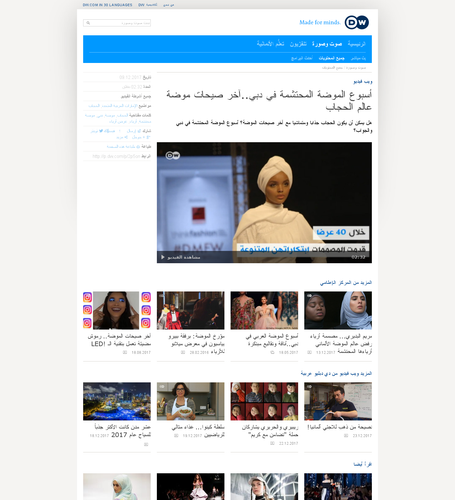
Task: Play the main video with play icon
Action: pos(163,257)
